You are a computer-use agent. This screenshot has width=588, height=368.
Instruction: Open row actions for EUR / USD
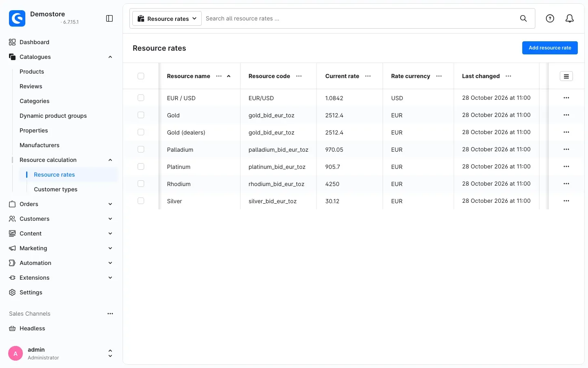click(566, 98)
